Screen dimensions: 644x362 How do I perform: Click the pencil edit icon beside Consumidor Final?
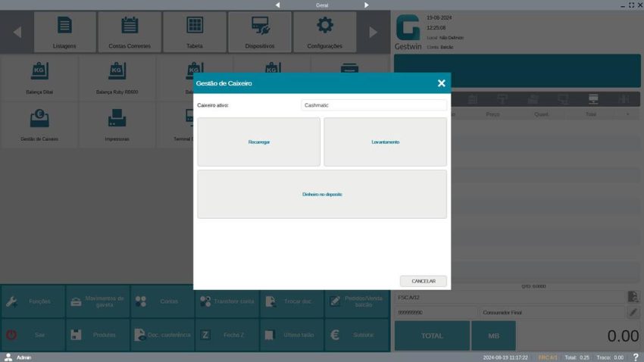coord(633,312)
